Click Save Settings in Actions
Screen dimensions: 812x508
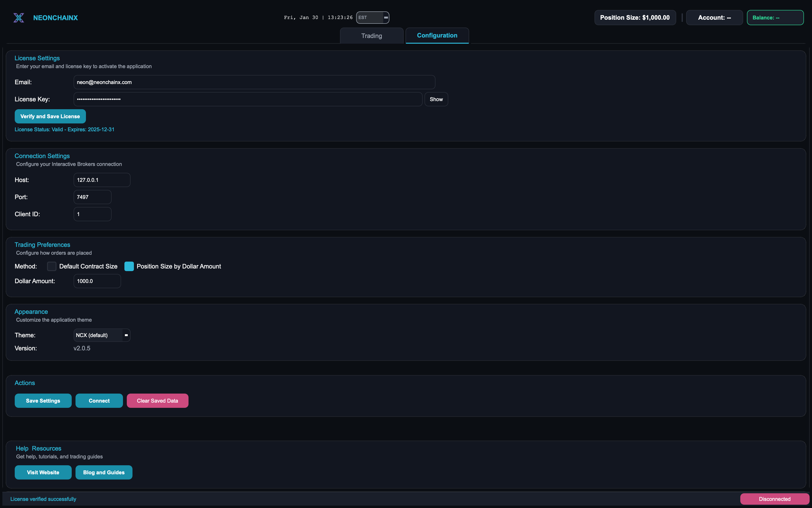point(43,400)
